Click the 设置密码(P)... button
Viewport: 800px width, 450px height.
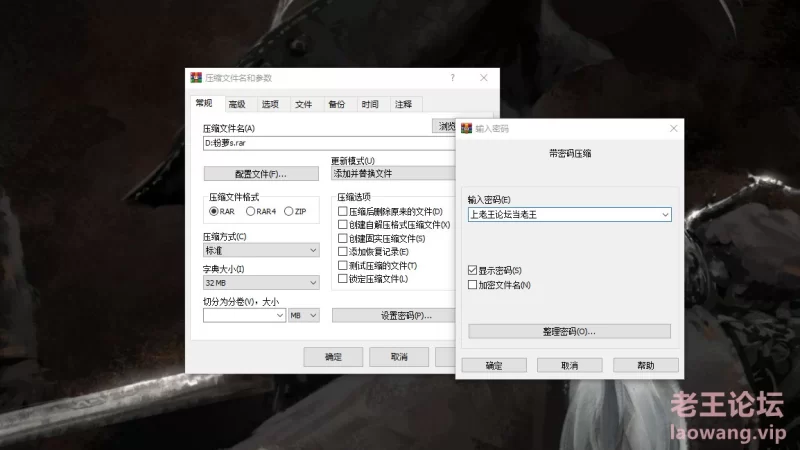393,316
